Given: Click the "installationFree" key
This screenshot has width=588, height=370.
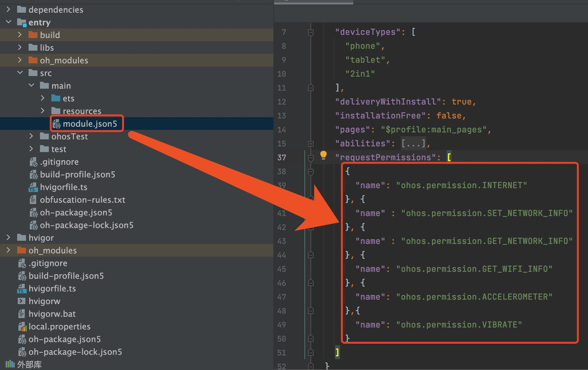Looking at the screenshot, I should tap(381, 116).
